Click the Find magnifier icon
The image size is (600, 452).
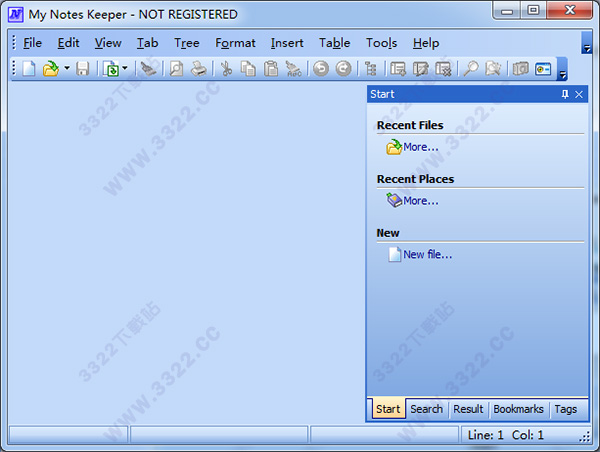(471, 69)
